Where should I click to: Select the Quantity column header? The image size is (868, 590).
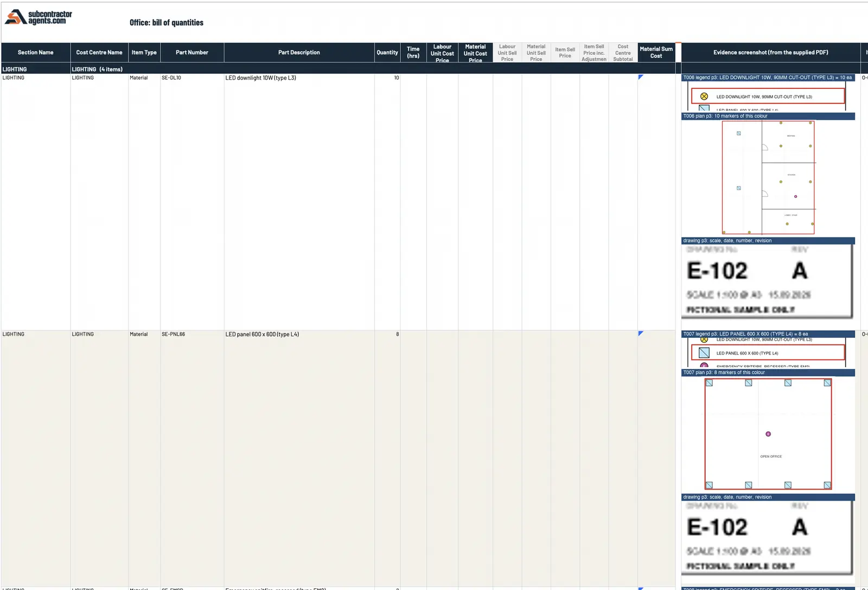tap(387, 53)
